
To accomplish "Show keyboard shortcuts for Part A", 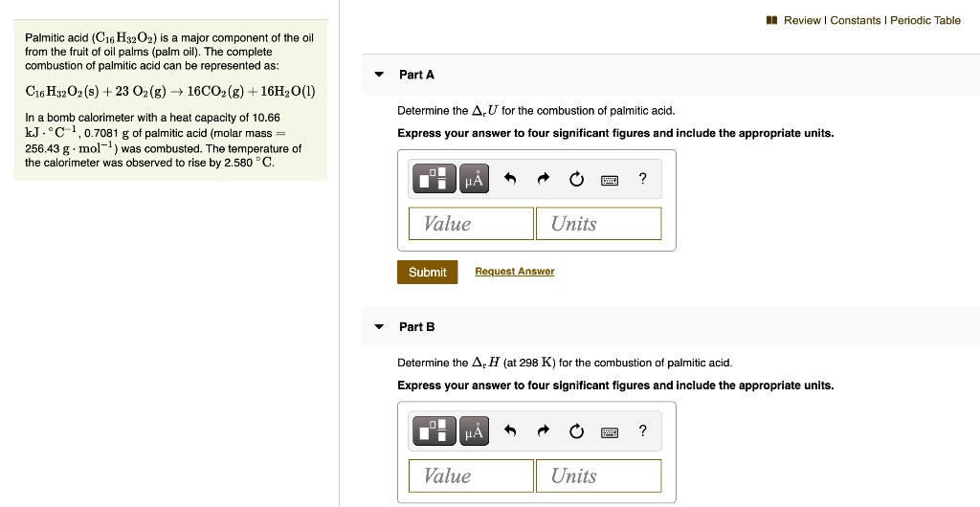I will (x=609, y=179).
